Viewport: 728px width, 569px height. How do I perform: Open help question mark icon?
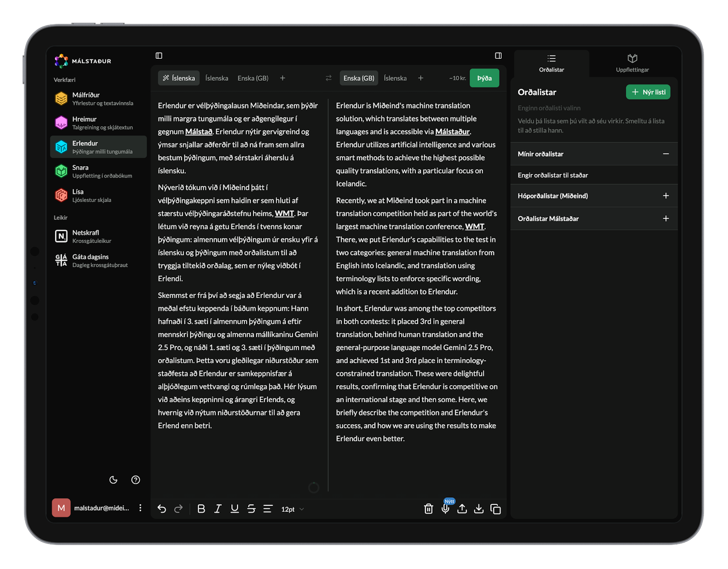tap(135, 480)
